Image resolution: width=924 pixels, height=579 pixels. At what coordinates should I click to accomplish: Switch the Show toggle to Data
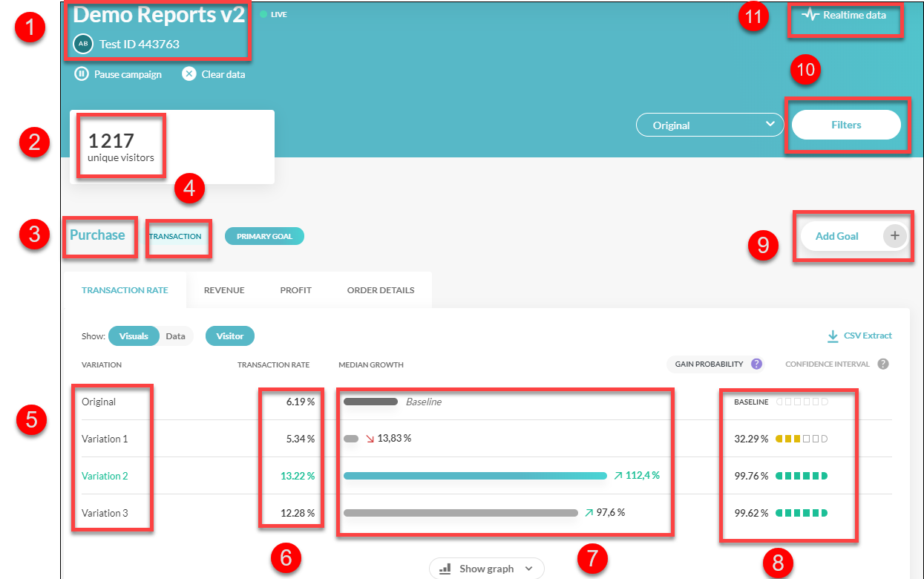click(176, 336)
